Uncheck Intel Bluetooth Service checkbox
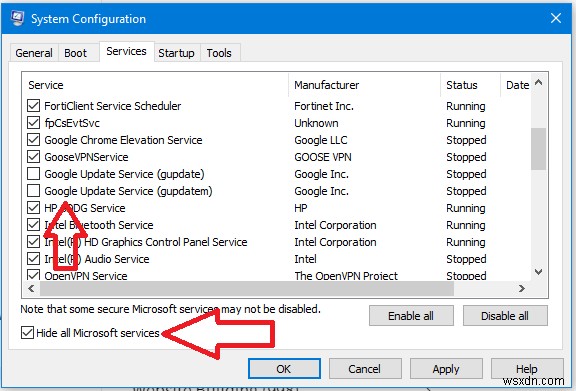576x391 pixels. pos(33,225)
